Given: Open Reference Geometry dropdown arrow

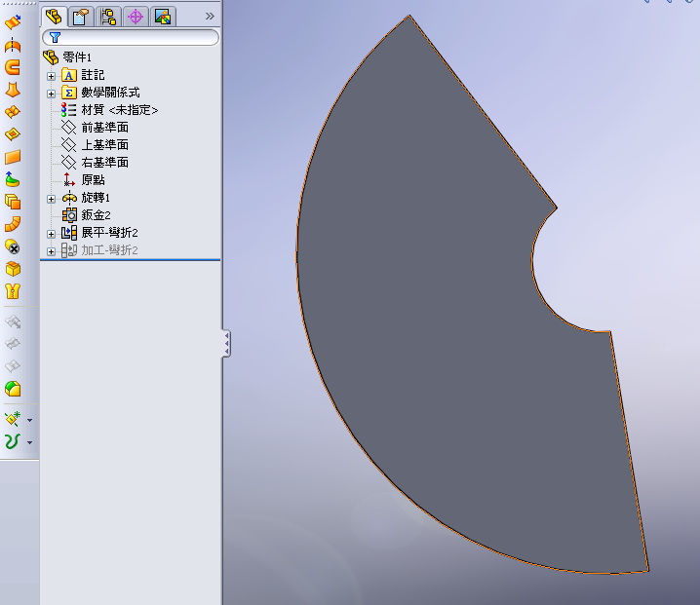Looking at the screenshot, I should [29, 420].
